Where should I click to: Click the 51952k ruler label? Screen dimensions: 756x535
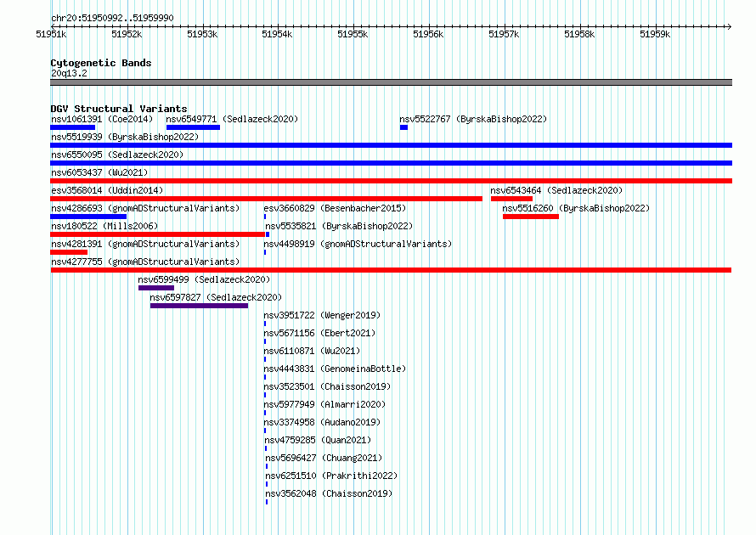(x=127, y=34)
